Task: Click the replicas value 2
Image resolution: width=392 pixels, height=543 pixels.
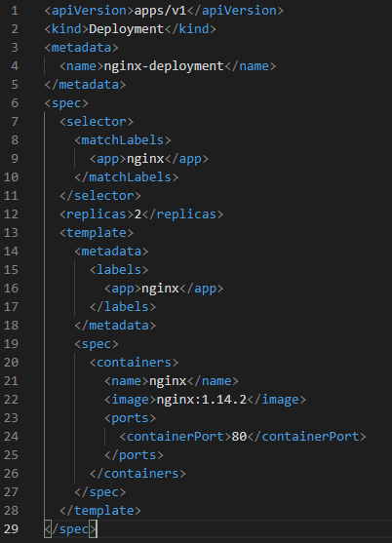Action: click(137, 214)
